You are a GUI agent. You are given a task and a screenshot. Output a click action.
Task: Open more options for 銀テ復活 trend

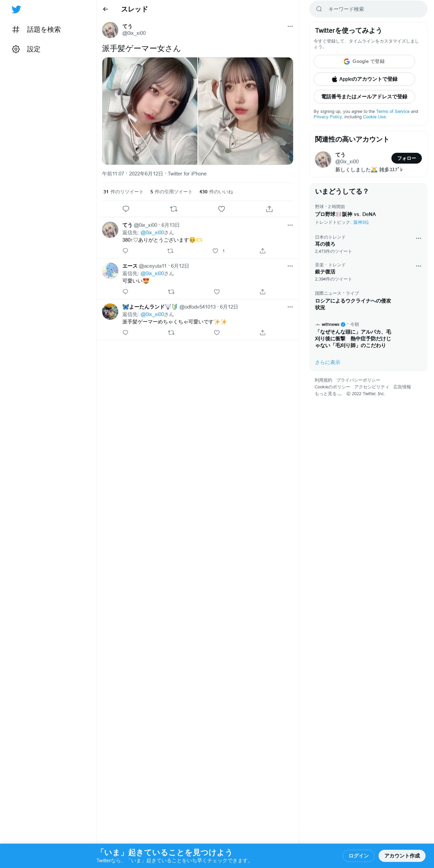coord(418,266)
